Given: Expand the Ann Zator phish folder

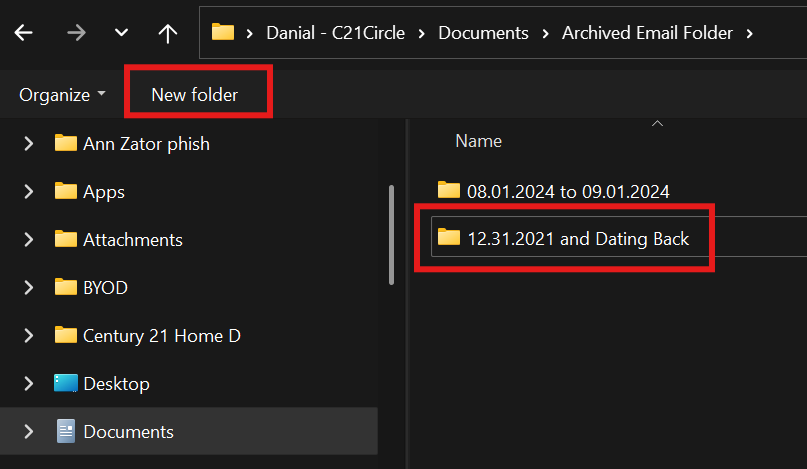Looking at the screenshot, I should click(28, 144).
